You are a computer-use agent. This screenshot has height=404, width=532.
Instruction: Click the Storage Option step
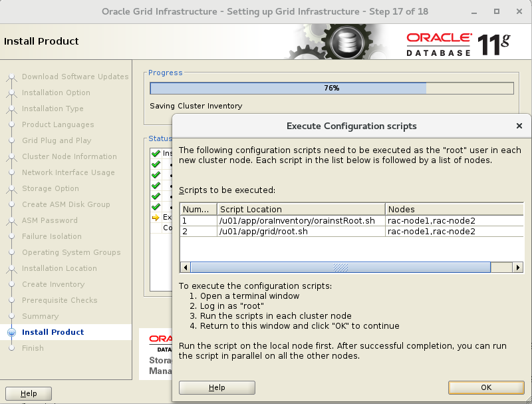[51, 188]
